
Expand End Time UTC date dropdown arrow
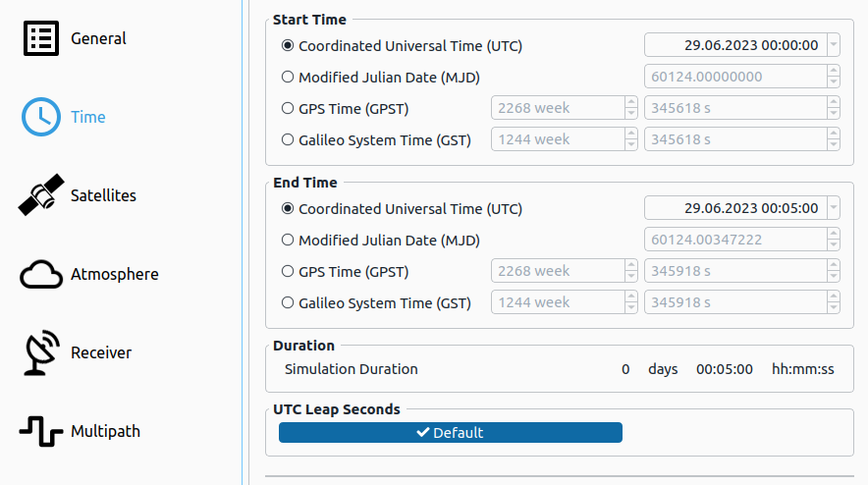point(833,209)
